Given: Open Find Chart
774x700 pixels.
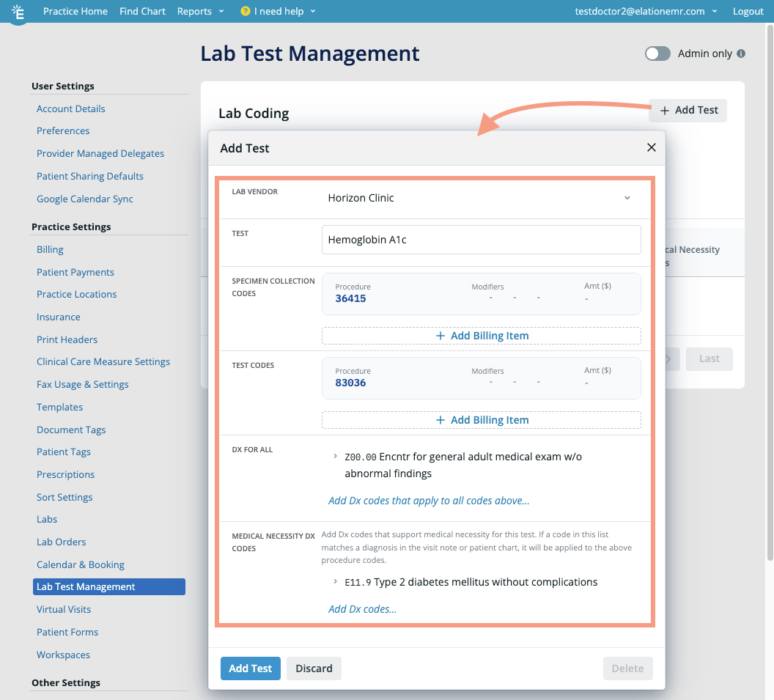Looking at the screenshot, I should click(x=142, y=11).
